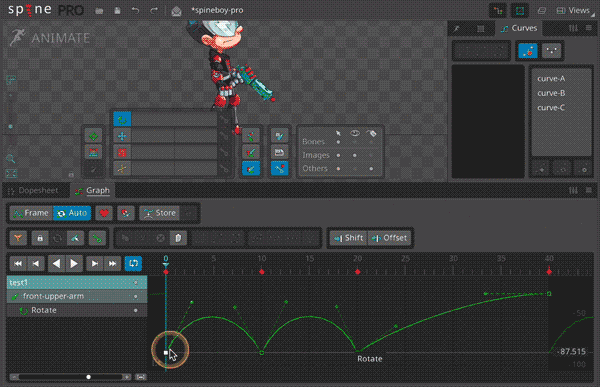Key the rotation with the top key icon
The height and width of the screenshot is (387, 600).
[225, 119]
